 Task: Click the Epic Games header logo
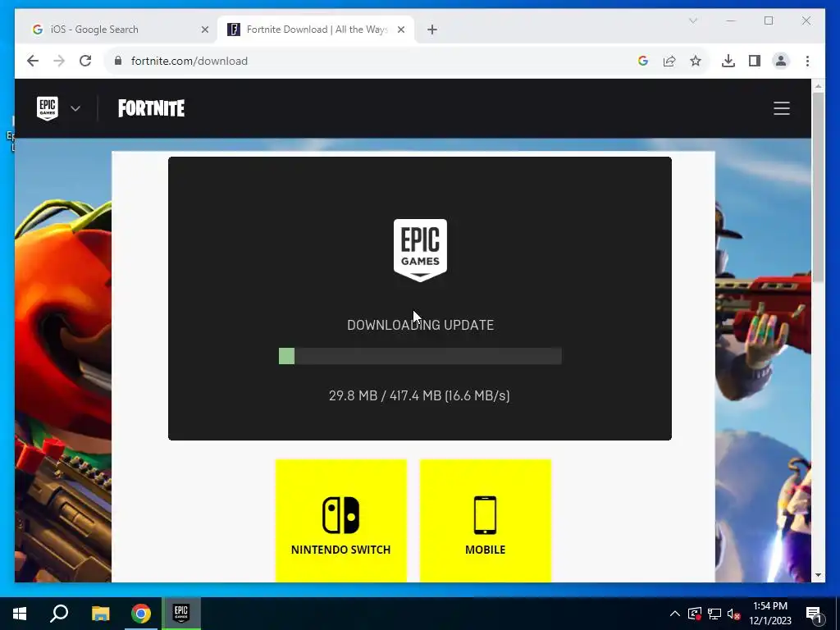coord(47,108)
